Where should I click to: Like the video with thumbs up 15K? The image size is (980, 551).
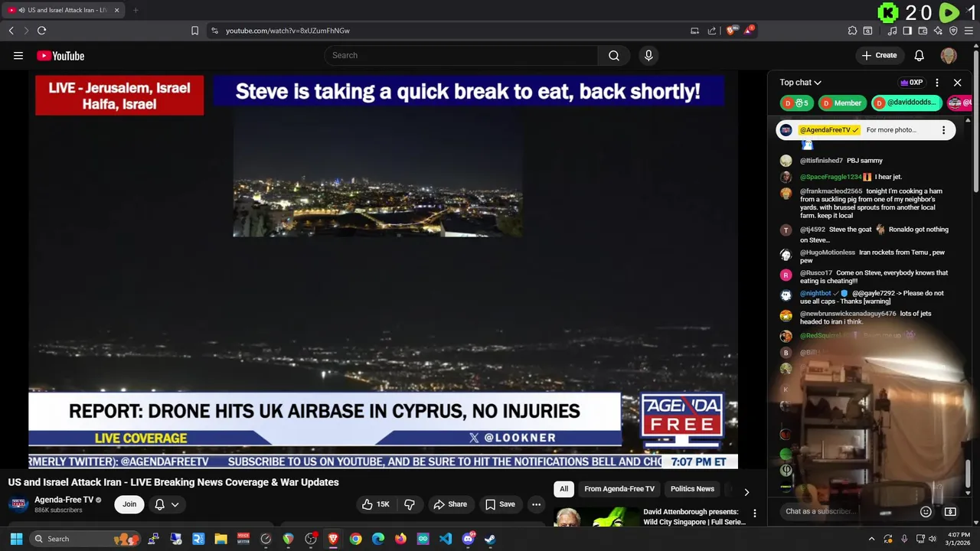pyautogui.click(x=376, y=504)
